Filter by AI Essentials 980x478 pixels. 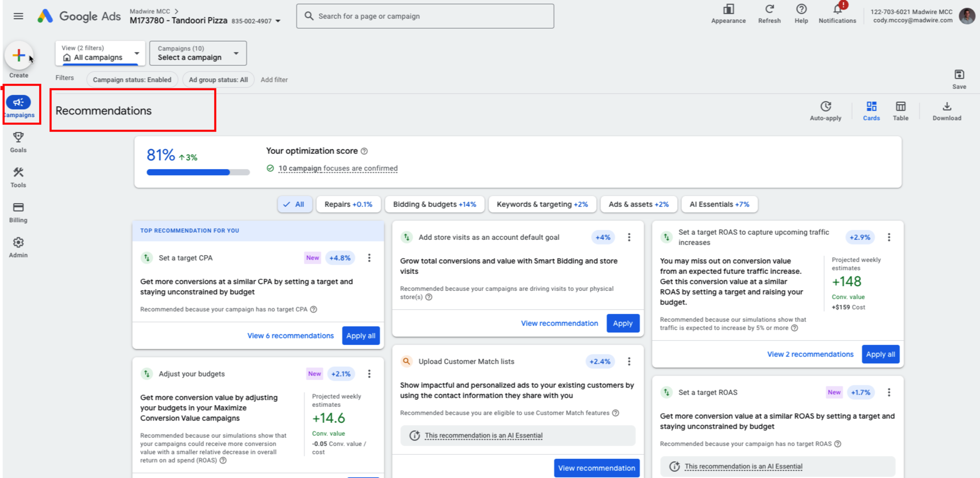pos(720,204)
